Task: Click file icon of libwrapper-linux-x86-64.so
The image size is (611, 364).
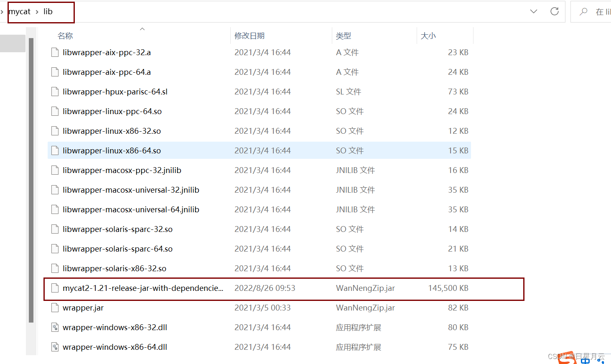Action: click(55, 150)
